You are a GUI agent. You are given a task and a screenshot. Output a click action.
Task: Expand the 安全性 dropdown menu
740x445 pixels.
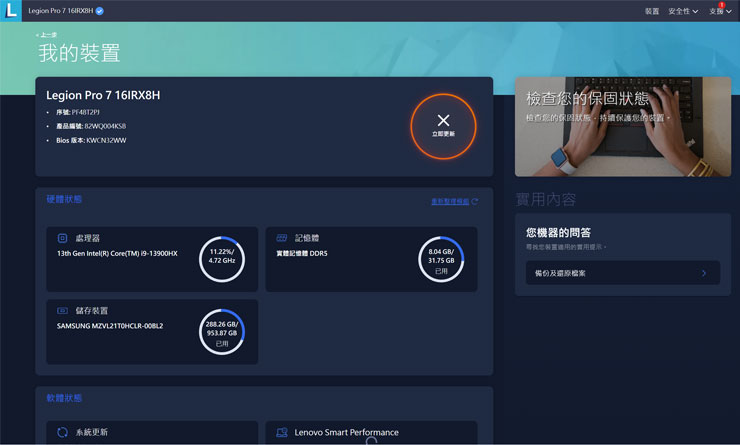point(682,11)
